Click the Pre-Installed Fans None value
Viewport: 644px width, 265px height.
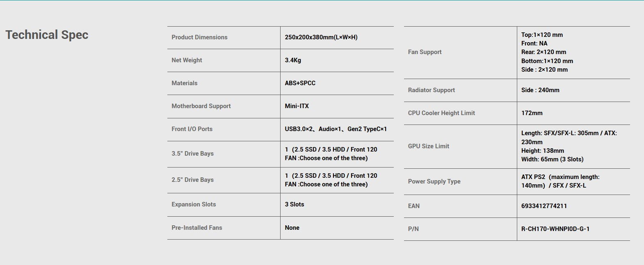[292, 228]
